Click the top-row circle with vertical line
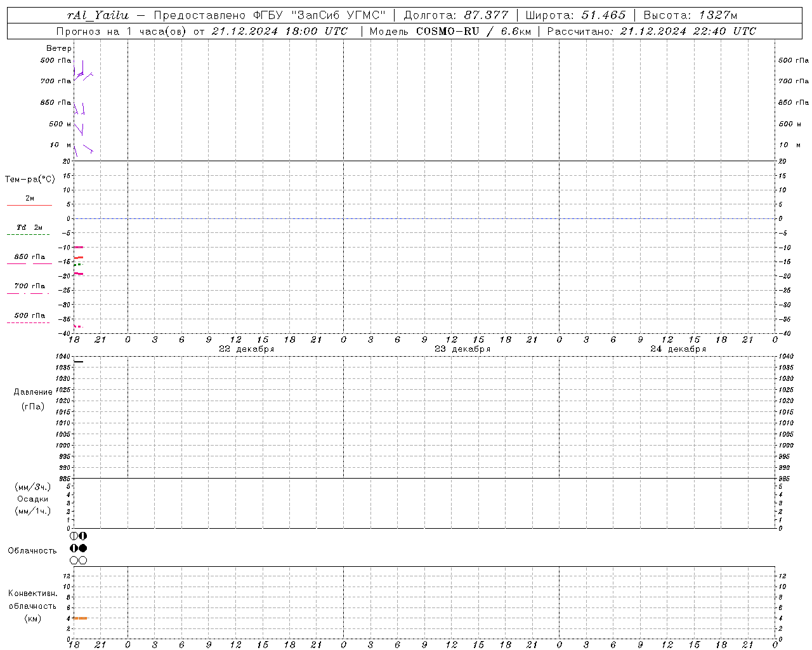This screenshot has height=650, width=812. 74,536
